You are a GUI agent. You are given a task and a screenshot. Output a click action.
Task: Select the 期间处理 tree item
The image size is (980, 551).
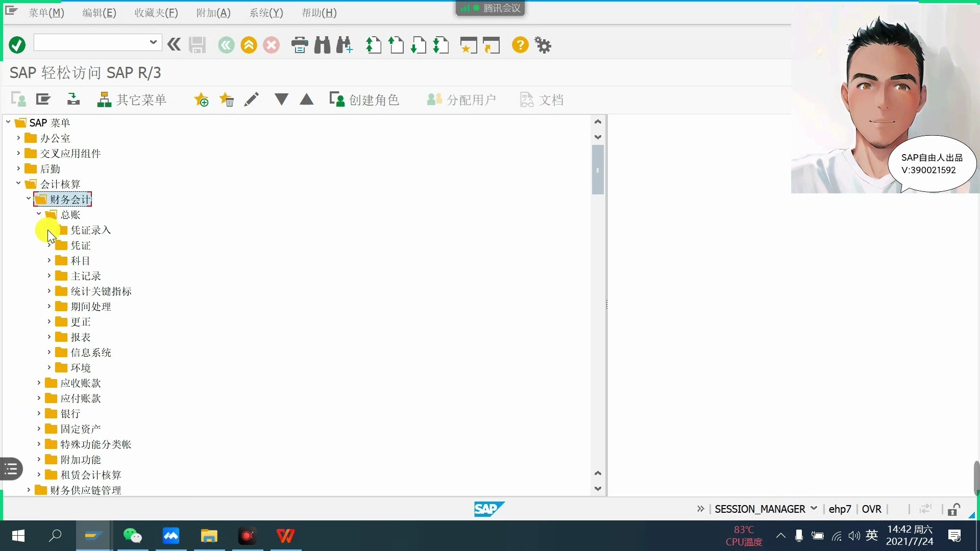(91, 307)
